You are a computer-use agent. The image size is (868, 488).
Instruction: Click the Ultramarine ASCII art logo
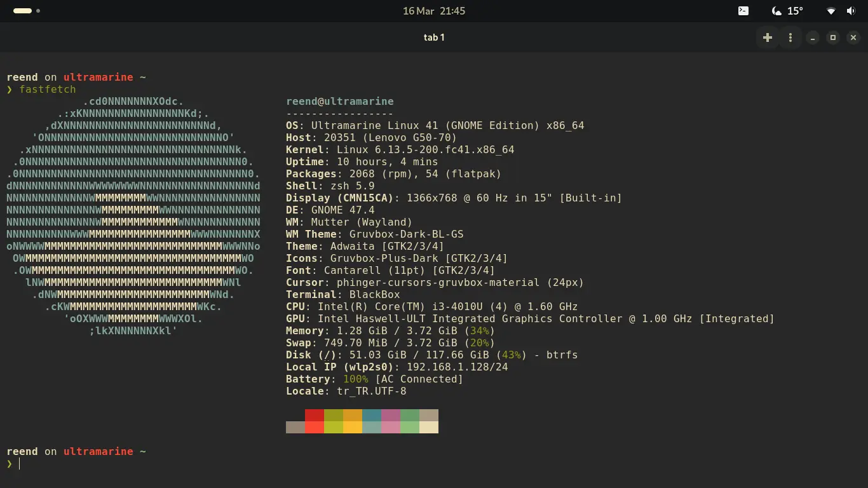[x=133, y=216]
